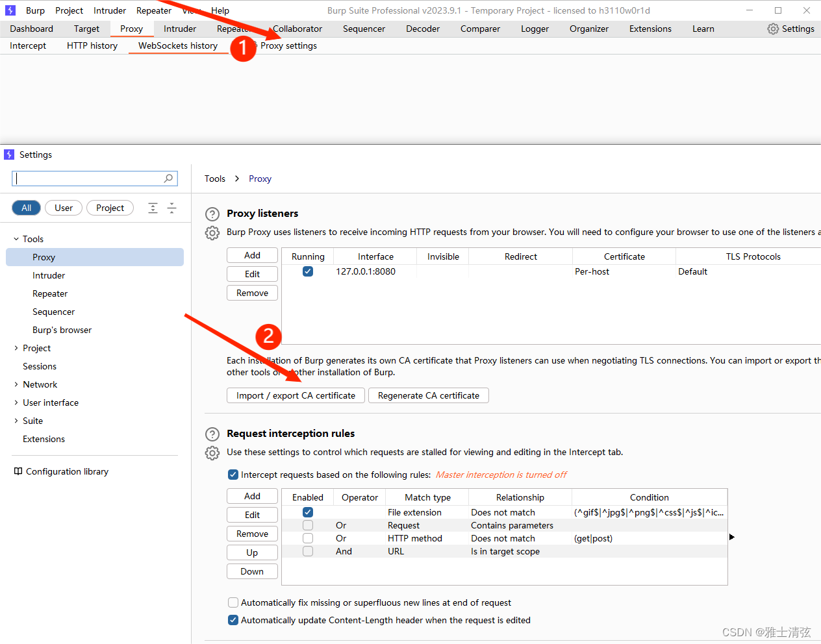This screenshot has width=821, height=644.
Task: Click the arrow at right of rules table
Action: [x=732, y=537]
